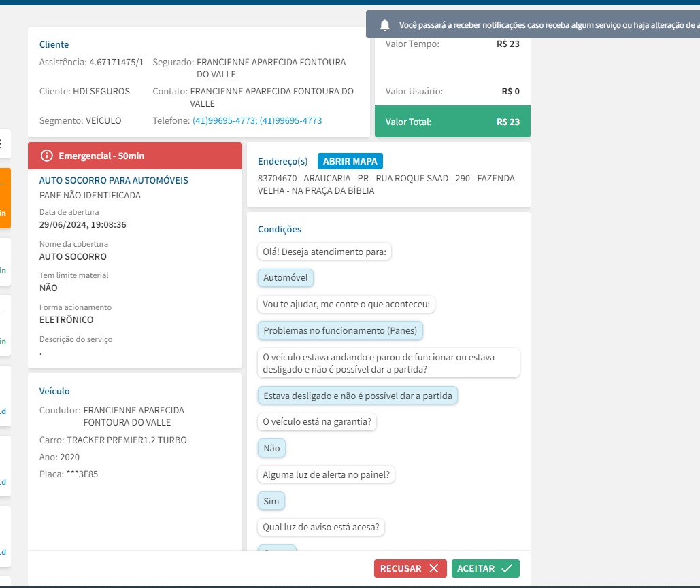Image resolution: width=700 pixels, height=588 pixels.
Task: Click the 'Segmento: VEÍCULO' text
Action: 80,120
